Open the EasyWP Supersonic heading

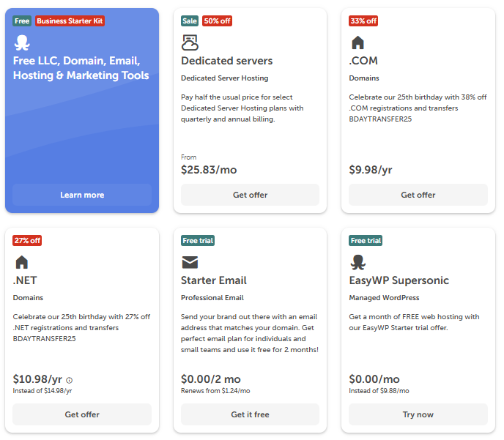pos(399,280)
